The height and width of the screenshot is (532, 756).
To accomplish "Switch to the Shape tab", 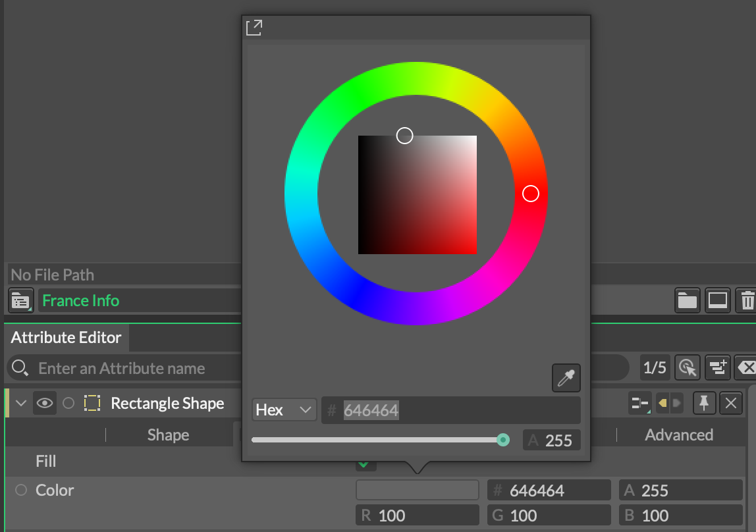I will pyautogui.click(x=168, y=435).
